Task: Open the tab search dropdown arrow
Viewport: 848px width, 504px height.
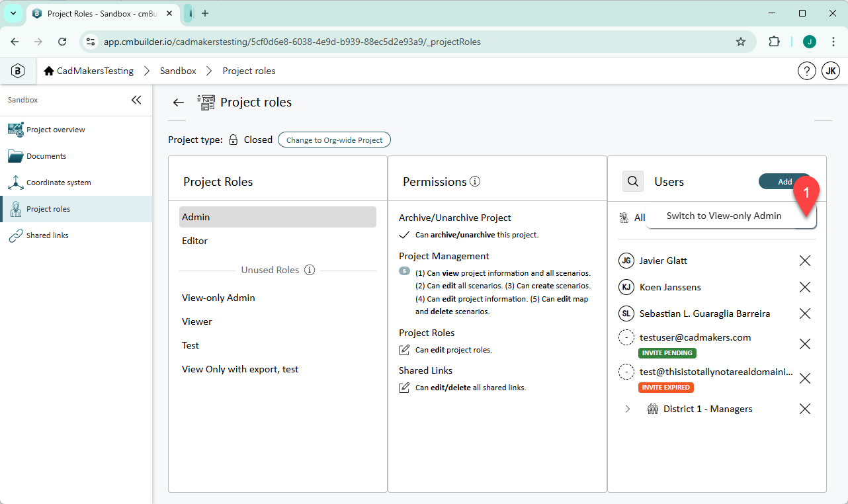Action: click(x=13, y=13)
